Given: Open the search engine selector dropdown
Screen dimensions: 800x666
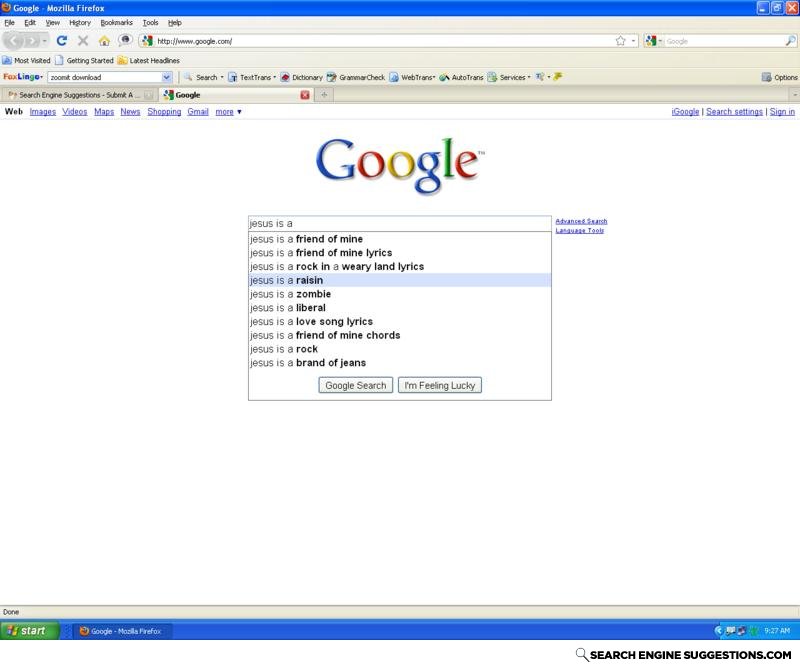Looking at the screenshot, I should point(654,41).
